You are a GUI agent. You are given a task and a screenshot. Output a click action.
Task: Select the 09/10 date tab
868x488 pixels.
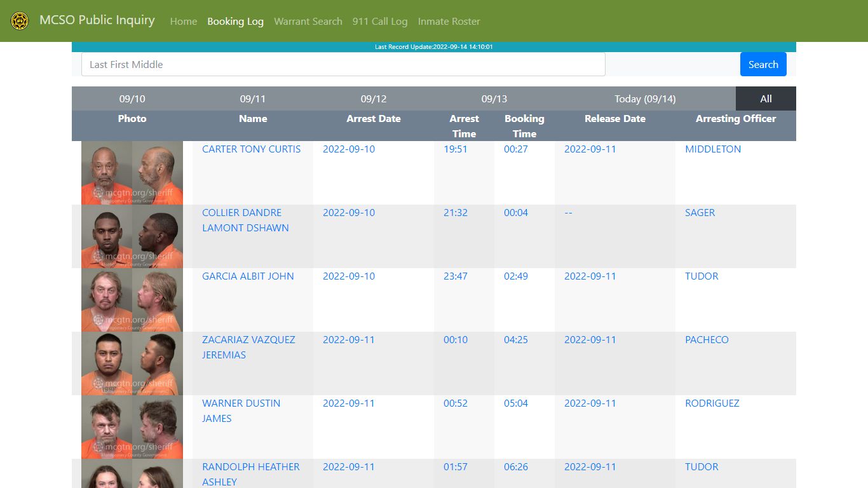pos(132,98)
